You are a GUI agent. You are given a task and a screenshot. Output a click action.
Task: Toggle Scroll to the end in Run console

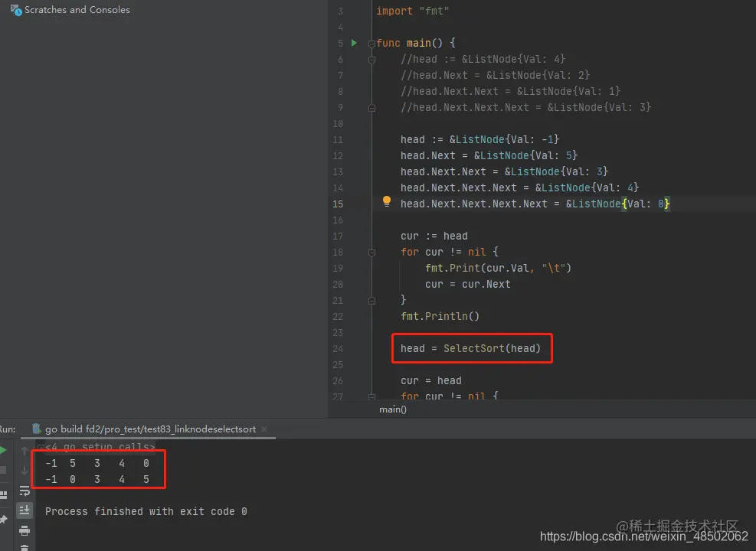pos(25,510)
